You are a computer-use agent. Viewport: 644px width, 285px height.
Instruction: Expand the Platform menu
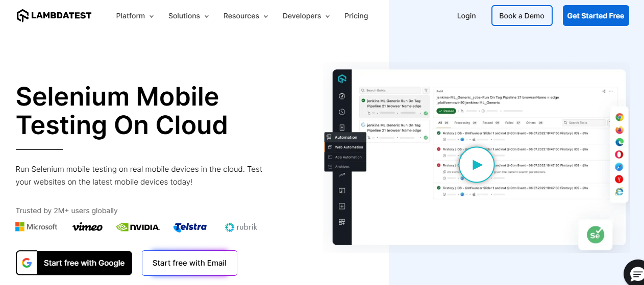pyautogui.click(x=135, y=16)
